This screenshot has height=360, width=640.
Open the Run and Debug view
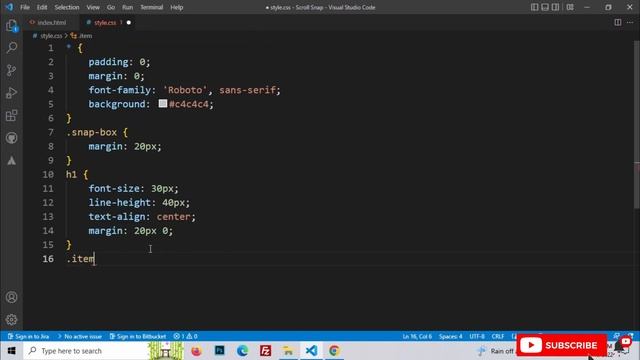pos(11,93)
